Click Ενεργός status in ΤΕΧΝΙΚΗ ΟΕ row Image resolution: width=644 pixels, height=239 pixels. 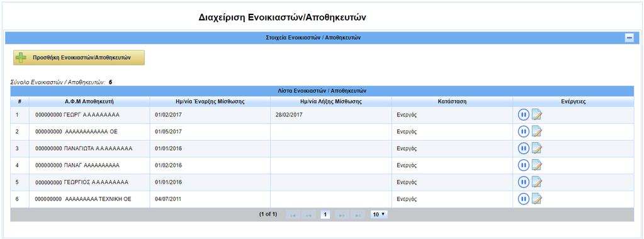(407, 199)
